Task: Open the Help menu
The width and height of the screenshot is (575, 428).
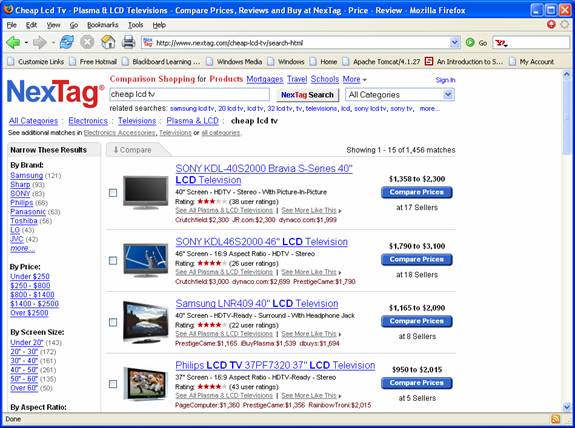Action: click(x=159, y=25)
